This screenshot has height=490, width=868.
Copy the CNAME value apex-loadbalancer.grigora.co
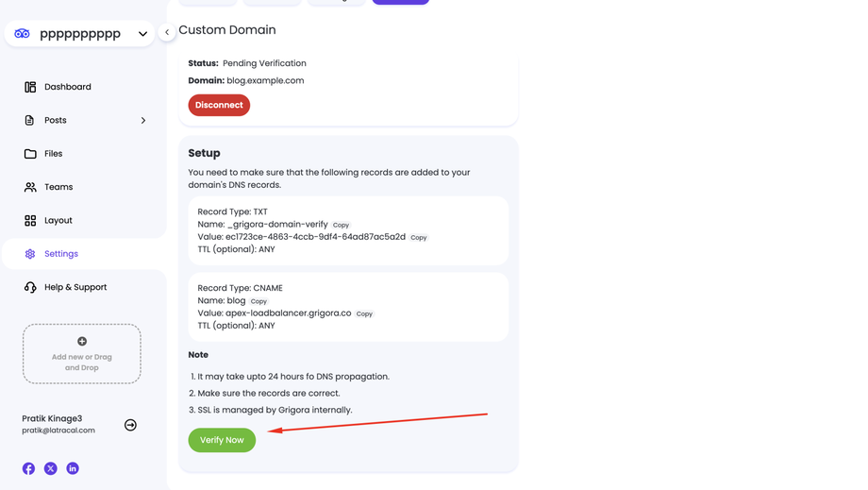coord(364,314)
